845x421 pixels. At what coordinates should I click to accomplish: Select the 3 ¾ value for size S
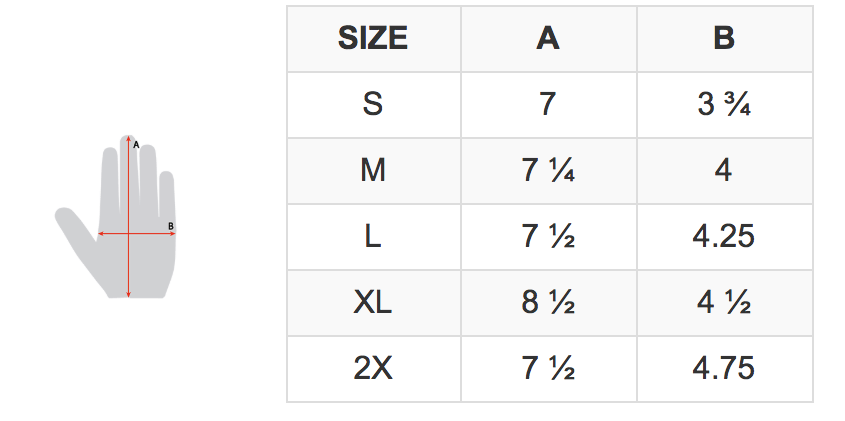point(724,105)
